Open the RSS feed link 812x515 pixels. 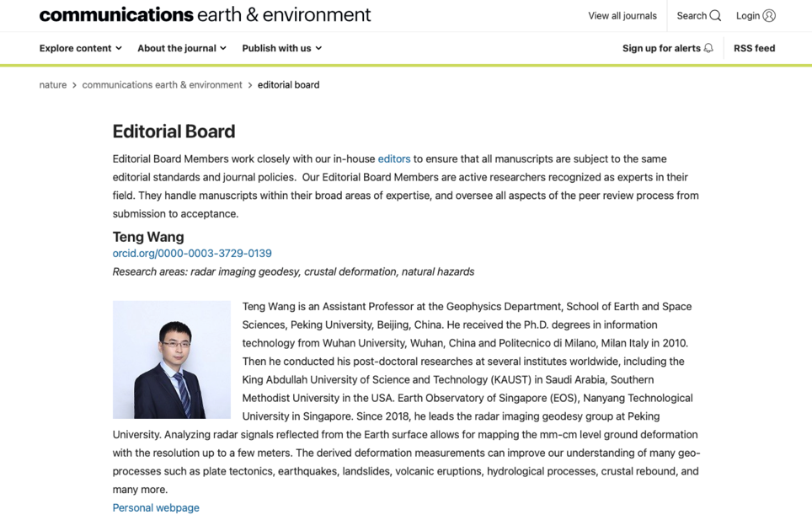[x=754, y=49]
